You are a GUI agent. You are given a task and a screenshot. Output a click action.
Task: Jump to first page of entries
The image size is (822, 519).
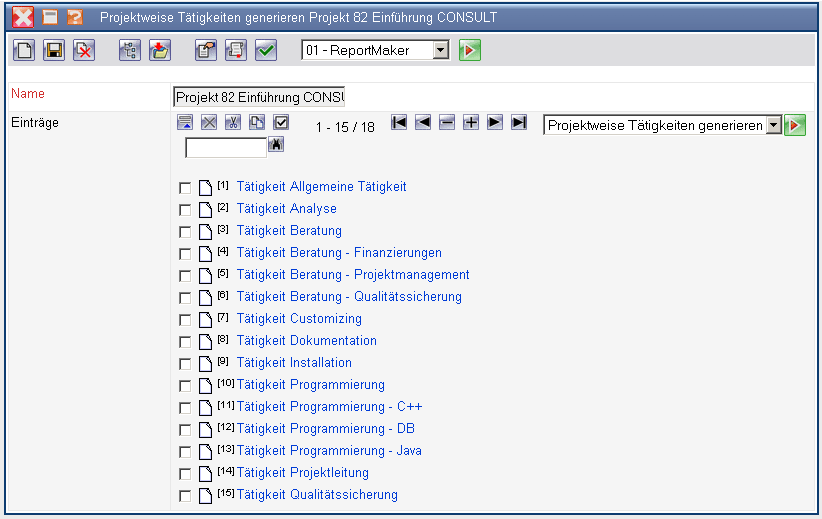point(399,122)
